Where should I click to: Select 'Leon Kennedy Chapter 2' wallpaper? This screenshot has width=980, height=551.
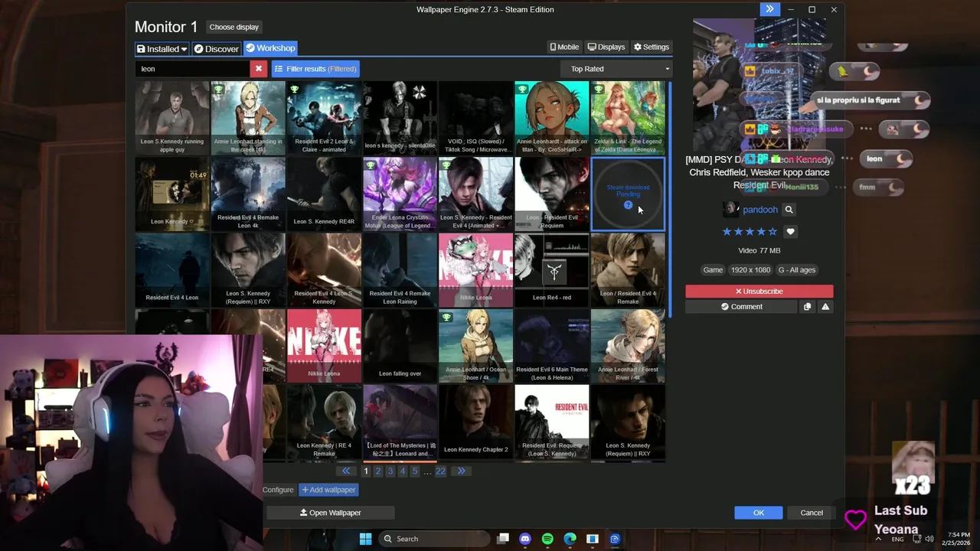475,422
